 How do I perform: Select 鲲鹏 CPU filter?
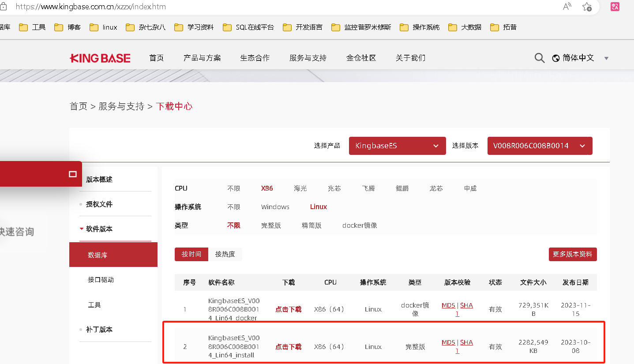pyautogui.click(x=402, y=188)
